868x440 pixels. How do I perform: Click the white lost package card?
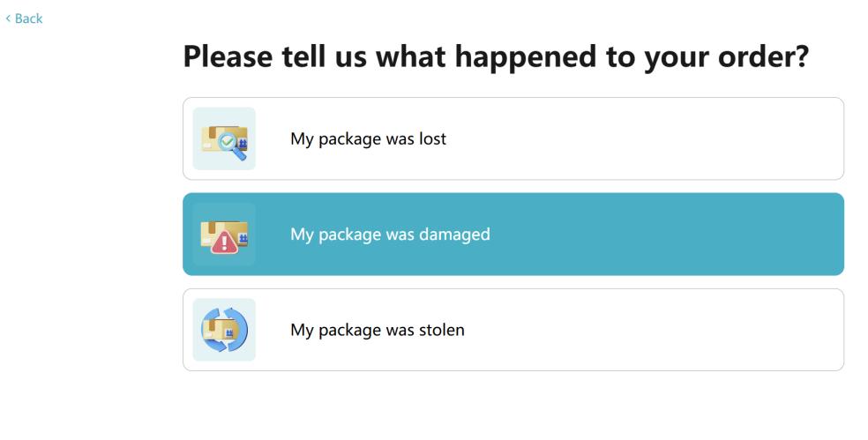click(513, 139)
